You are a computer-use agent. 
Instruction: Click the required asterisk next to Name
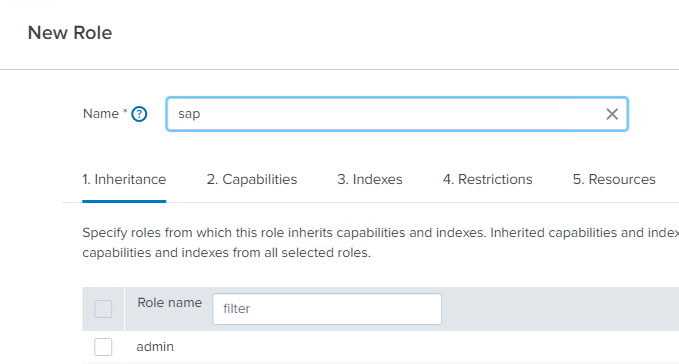pyautogui.click(x=125, y=111)
